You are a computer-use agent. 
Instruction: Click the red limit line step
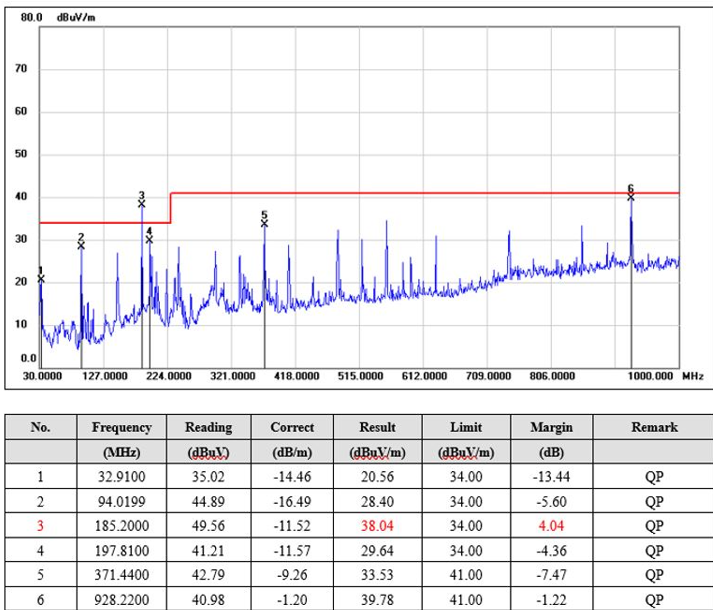point(171,207)
